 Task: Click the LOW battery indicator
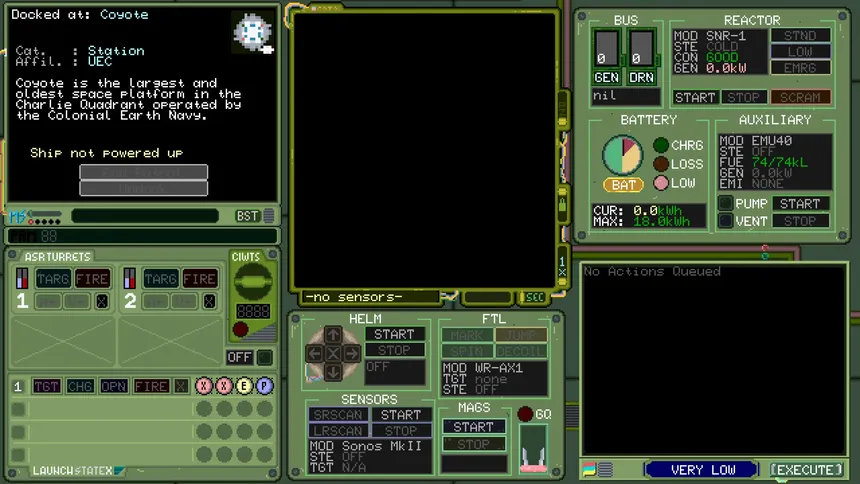(661, 183)
